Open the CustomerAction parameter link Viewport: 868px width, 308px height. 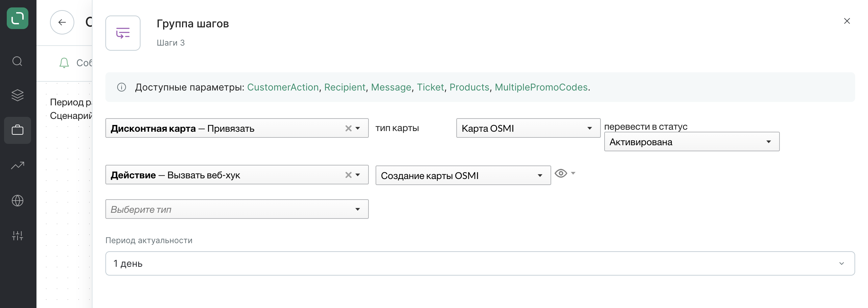[283, 87]
